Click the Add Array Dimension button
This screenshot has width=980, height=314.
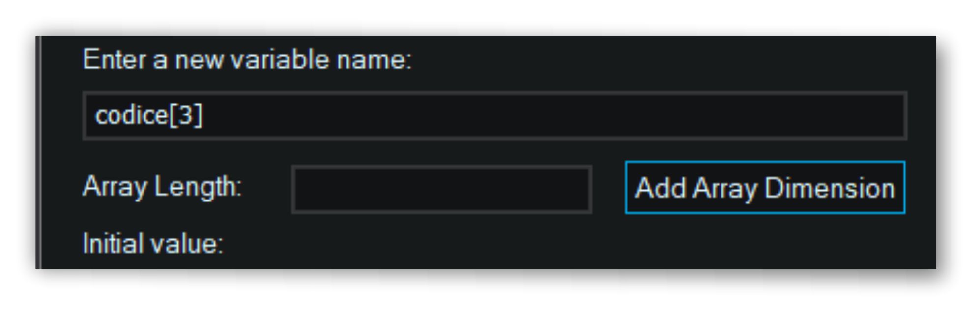(764, 188)
